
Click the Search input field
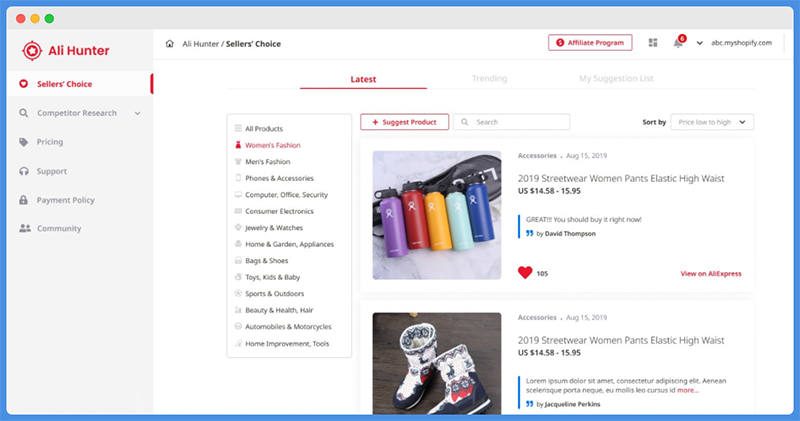pyautogui.click(x=511, y=122)
